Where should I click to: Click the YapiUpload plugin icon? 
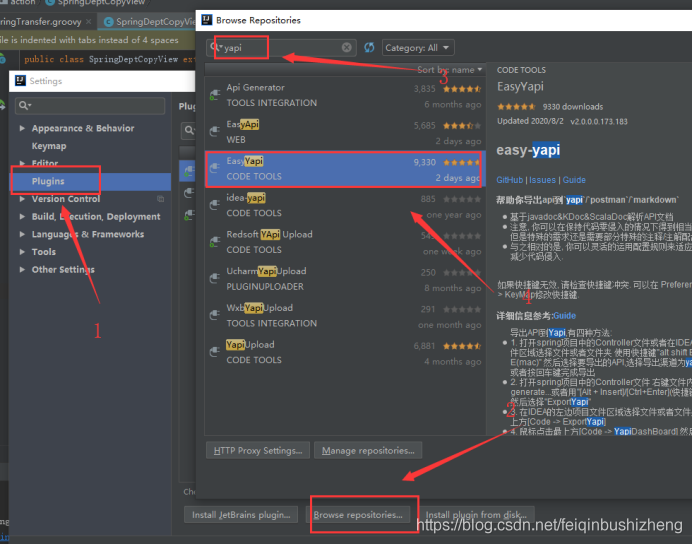coord(214,352)
